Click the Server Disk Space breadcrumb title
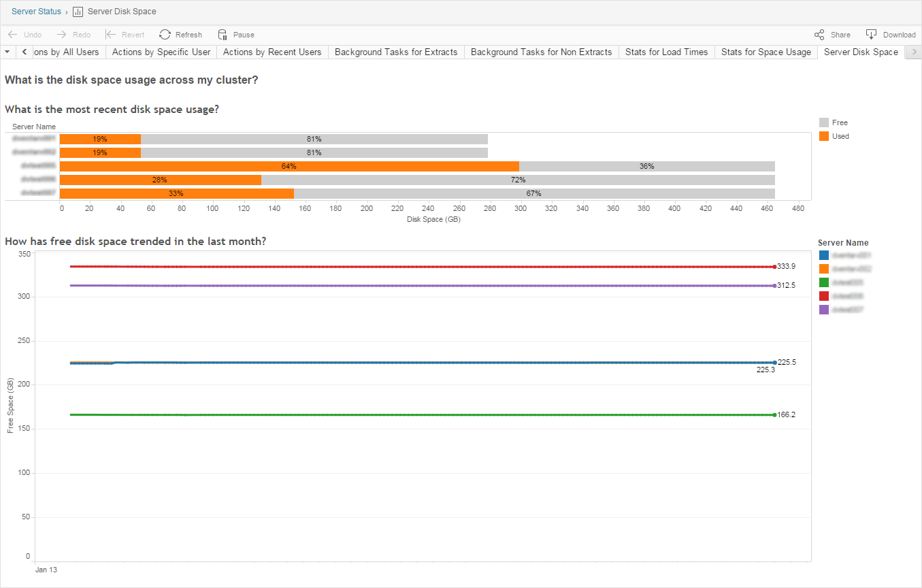The width and height of the screenshot is (922, 588). [x=122, y=12]
